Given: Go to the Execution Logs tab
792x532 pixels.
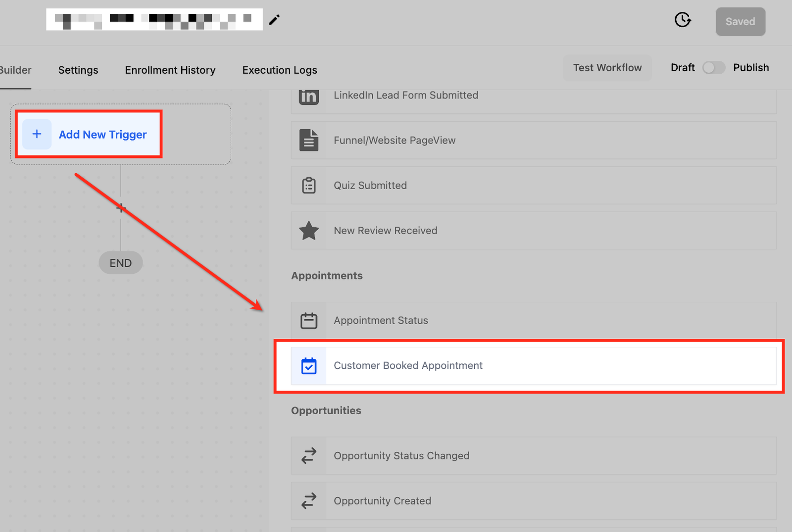Looking at the screenshot, I should (280, 70).
